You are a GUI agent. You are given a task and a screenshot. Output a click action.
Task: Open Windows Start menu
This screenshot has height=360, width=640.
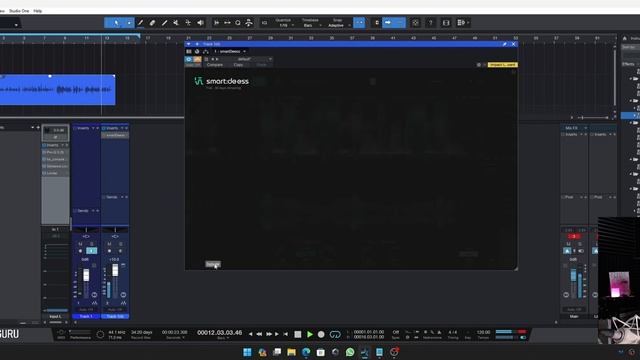click(247, 352)
